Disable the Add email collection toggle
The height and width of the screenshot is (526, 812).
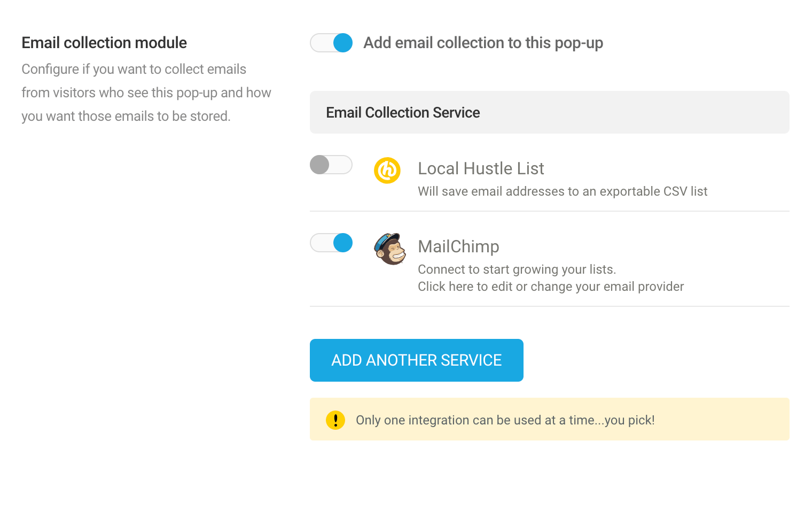point(331,43)
